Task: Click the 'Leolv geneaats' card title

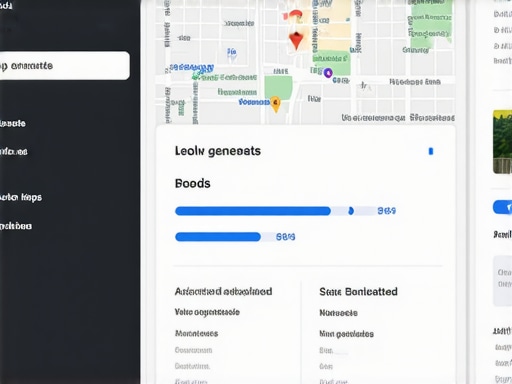Action: click(218, 151)
